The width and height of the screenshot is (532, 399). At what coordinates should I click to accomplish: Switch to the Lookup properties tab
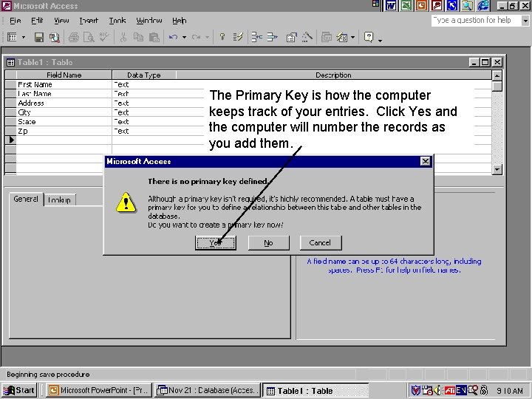tap(59, 199)
